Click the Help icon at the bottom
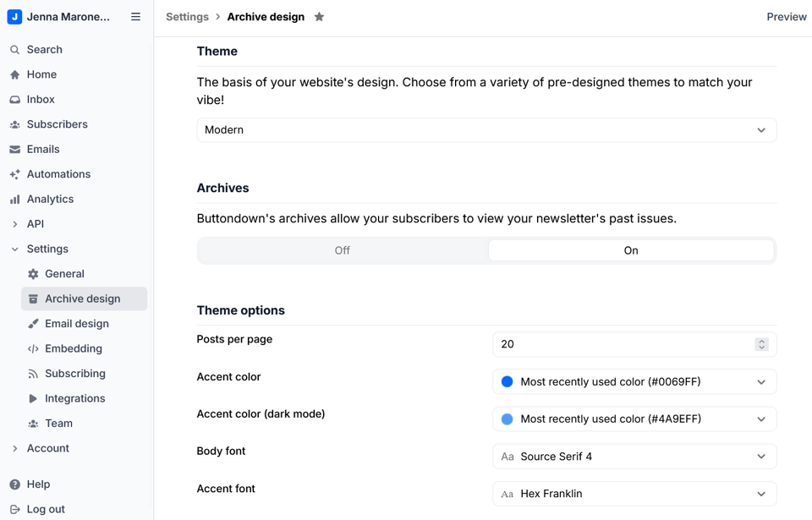The image size is (812, 520). coord(14,484)
